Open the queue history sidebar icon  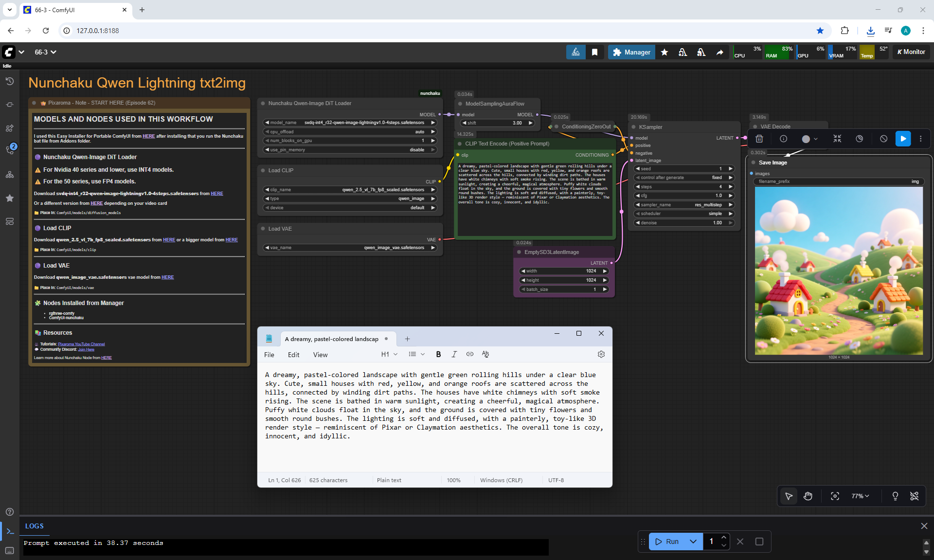click(10, 81)
